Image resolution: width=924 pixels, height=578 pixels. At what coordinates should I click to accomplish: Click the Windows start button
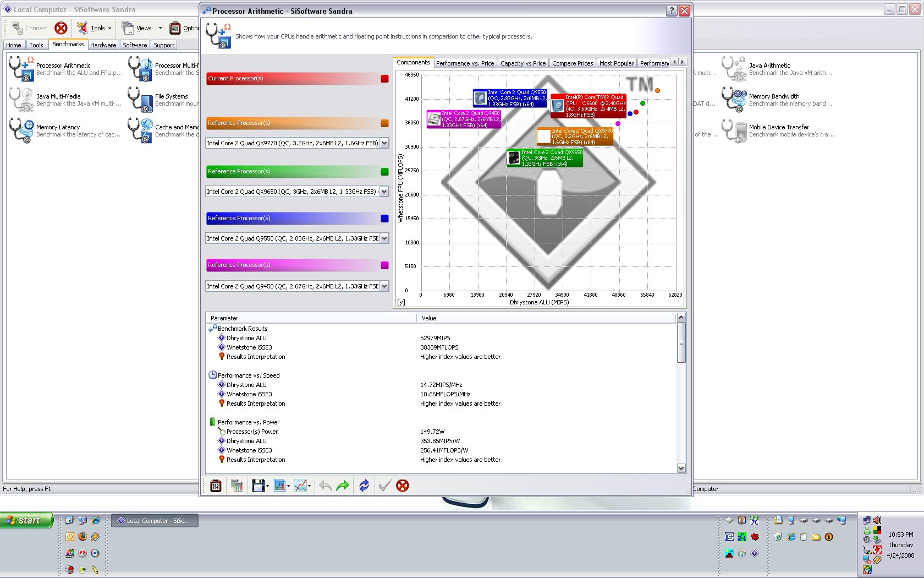(x=26, y=520)
